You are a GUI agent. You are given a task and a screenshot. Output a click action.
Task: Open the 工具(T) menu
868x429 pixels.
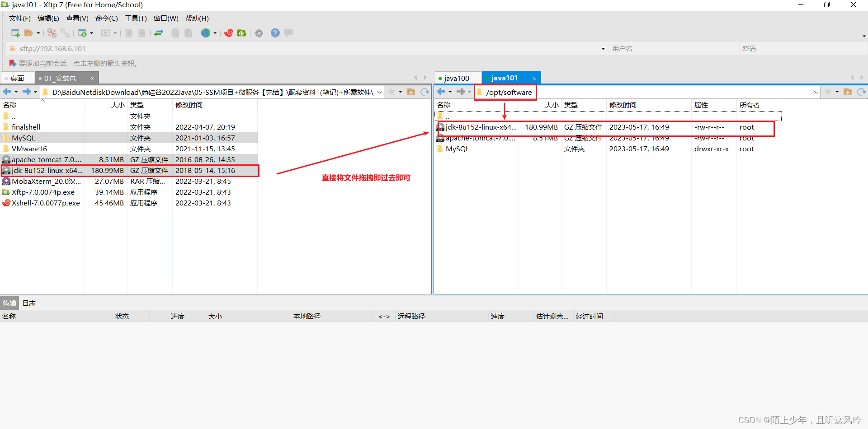(136, 19)
